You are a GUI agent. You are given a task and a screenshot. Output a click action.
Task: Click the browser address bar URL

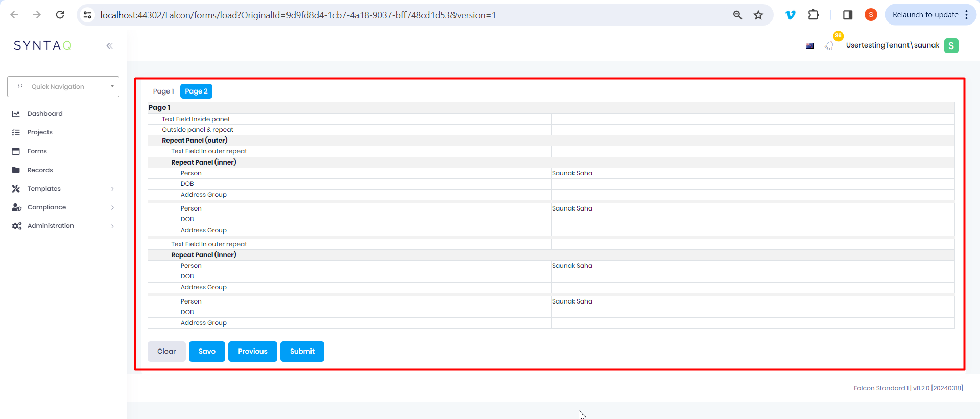298,15
